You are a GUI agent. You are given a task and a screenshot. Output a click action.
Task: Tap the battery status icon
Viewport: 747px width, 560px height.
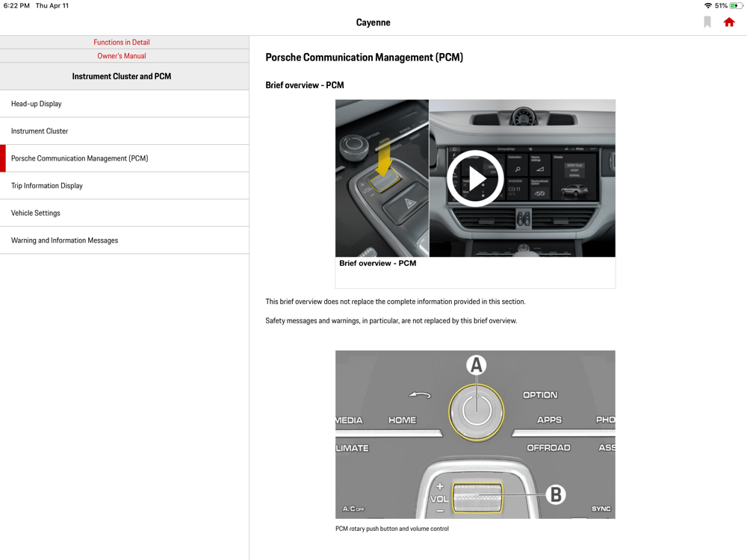click(736, 6)
